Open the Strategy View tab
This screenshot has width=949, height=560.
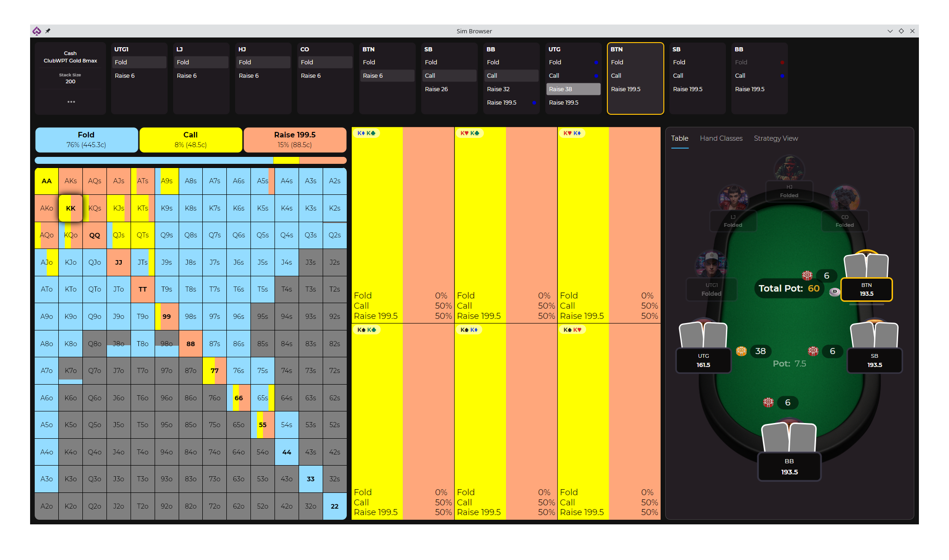tap(776, 138)
